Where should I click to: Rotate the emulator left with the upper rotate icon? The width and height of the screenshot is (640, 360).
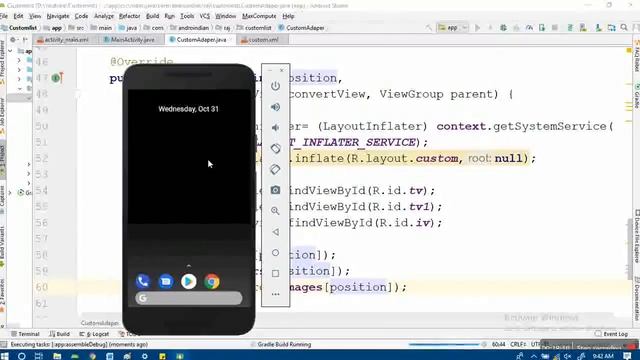click(x=276, y=149)
